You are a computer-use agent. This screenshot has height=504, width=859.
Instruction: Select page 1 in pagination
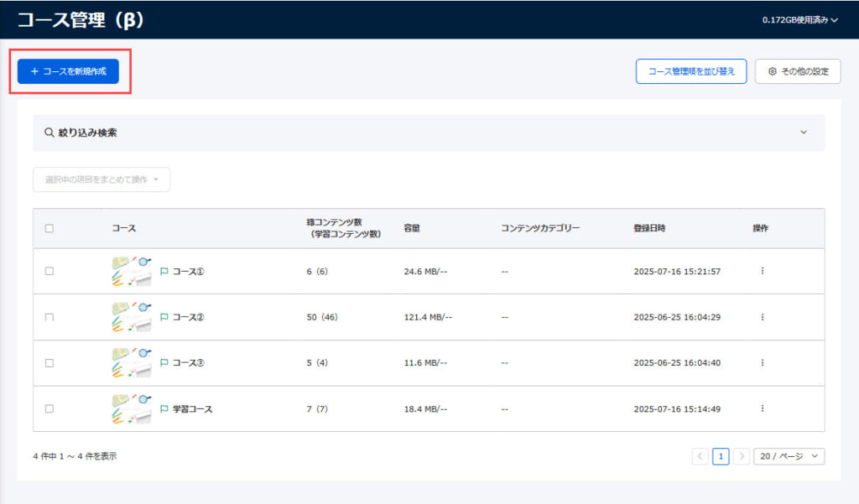[721, 456]
